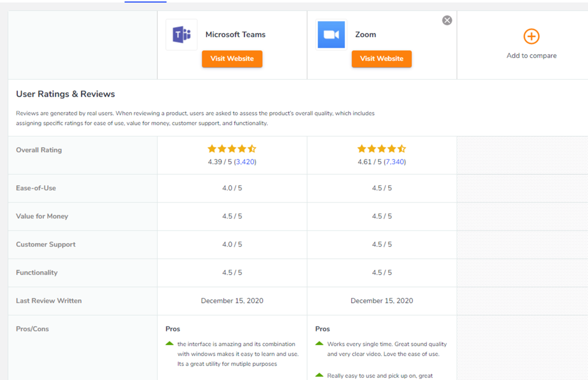Select Zoom last review date December 15, 2020
The image size is (588, 380).
[x=382, y=301]
